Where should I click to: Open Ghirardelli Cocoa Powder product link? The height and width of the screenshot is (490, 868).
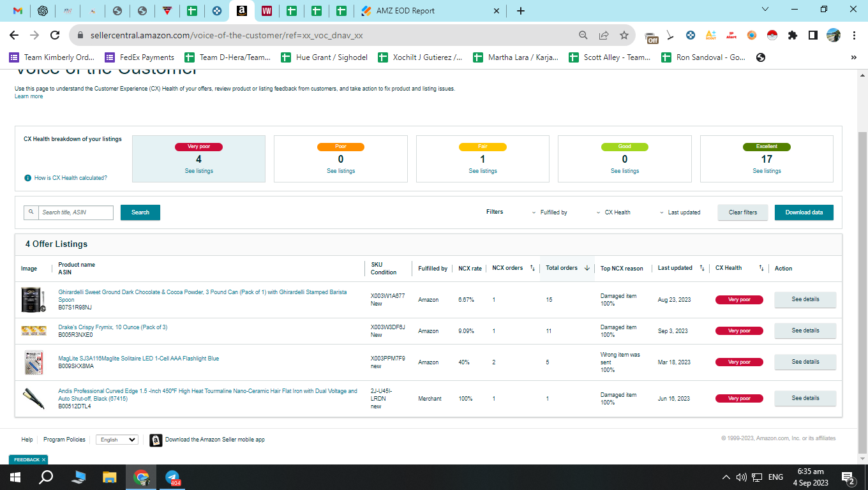(202, 295)
